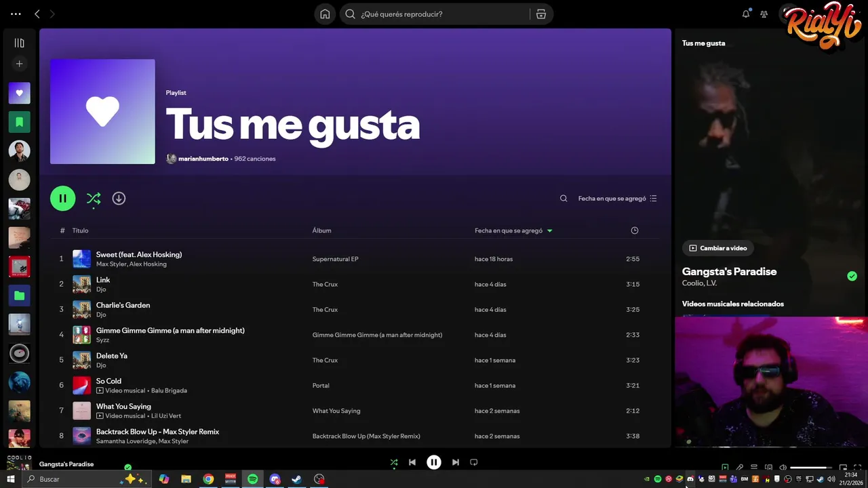The height and width of the screenshot is (488, 868).
Task: Open the Browse icon in search bar
Action: pos(541,14)
